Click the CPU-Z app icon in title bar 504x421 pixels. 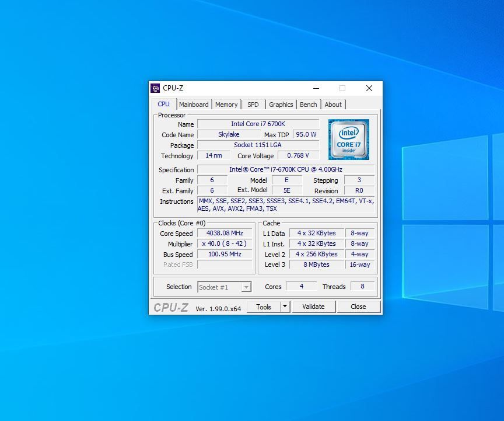tap(155, 88)
